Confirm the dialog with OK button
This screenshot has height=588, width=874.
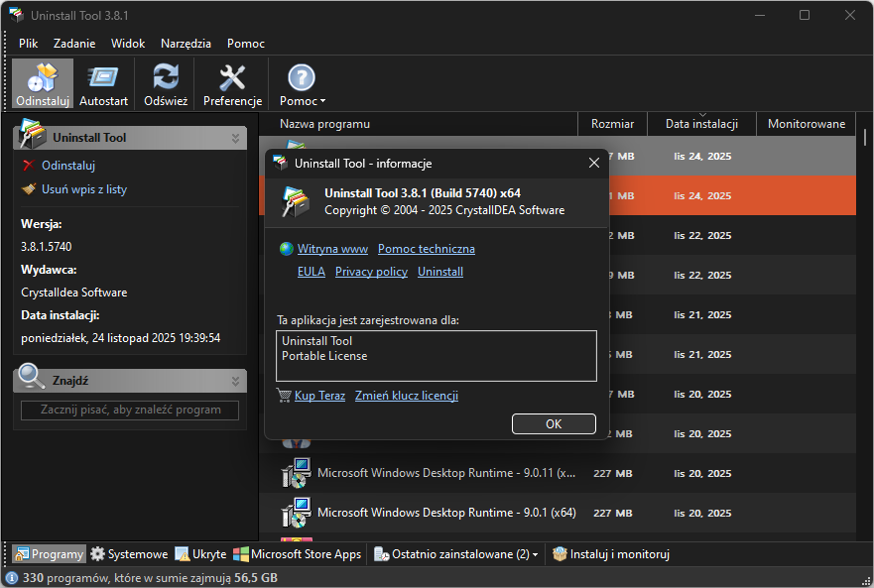(554, 424)
